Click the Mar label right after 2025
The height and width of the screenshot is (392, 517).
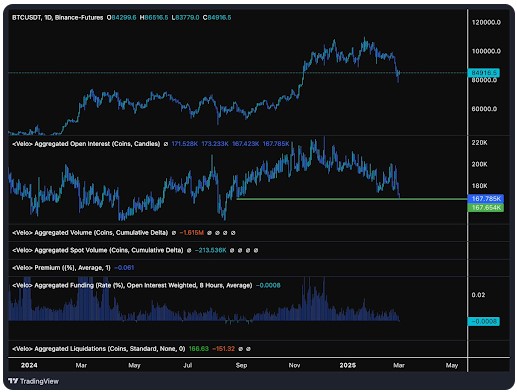[x=399, y=365]
